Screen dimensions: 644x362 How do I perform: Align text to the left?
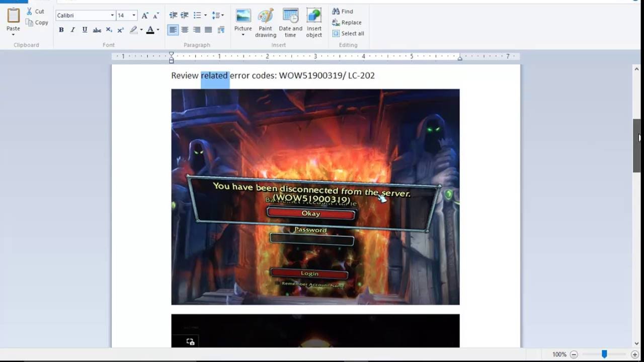click(x=173, y=30)
